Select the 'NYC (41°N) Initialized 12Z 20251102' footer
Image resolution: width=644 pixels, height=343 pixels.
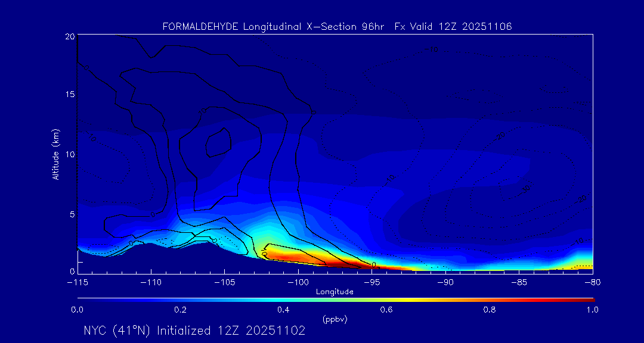pos(194,330)
